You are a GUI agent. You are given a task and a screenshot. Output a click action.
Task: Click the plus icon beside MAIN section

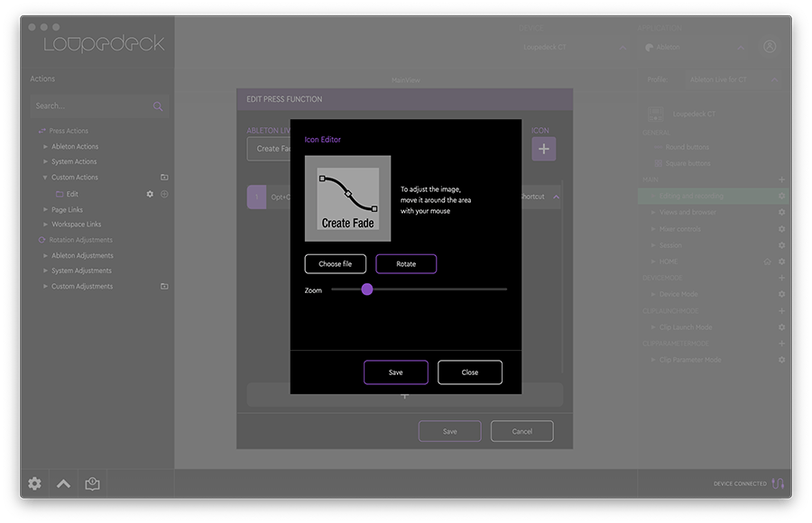click(x=780, y=179)
